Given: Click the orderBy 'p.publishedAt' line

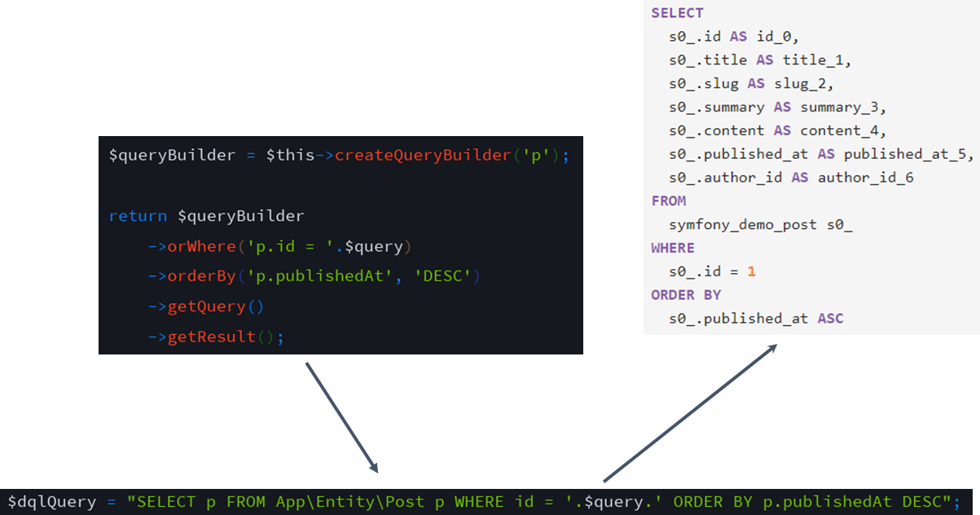Looking at the screenshot, I should click(314, 276).
